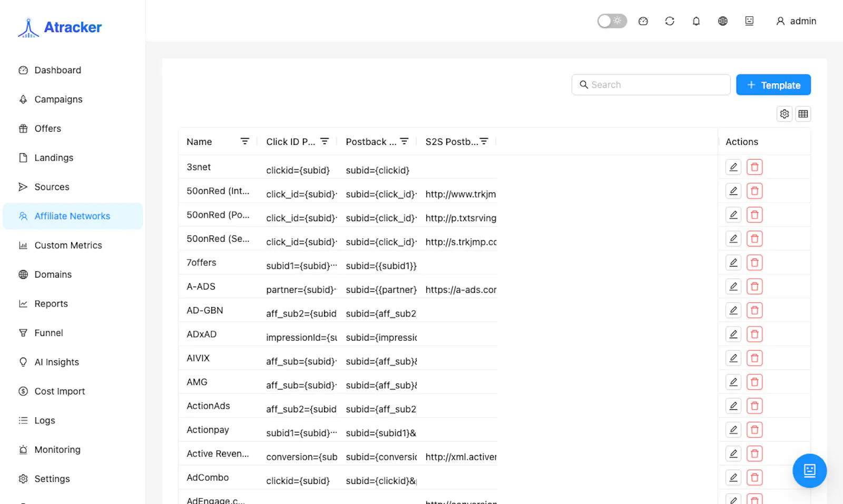Delete the AD-GBN row
The width and height of the screenshot is (843, 504).
[x=754, y=310]
